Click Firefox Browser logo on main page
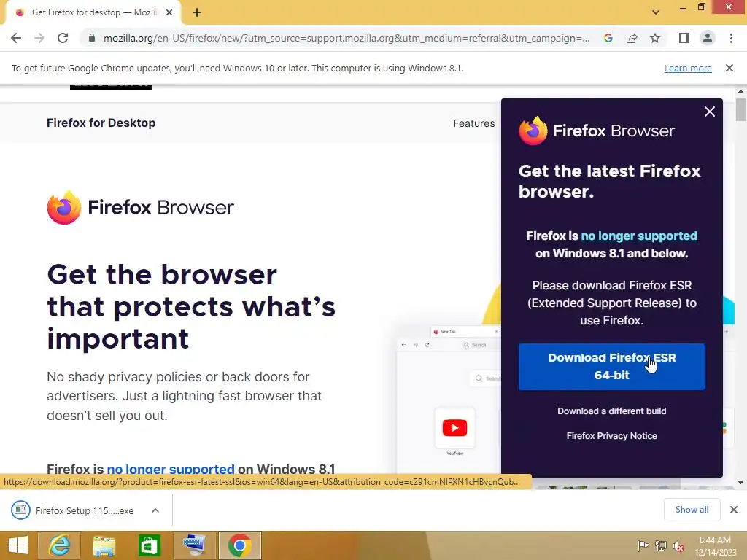 (x=141, y=207)
